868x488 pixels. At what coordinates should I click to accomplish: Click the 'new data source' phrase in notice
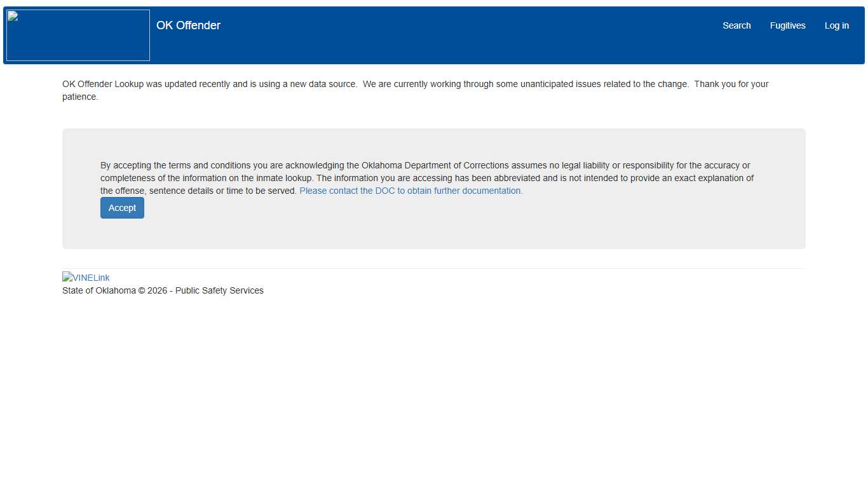click(x=323, y=84)
